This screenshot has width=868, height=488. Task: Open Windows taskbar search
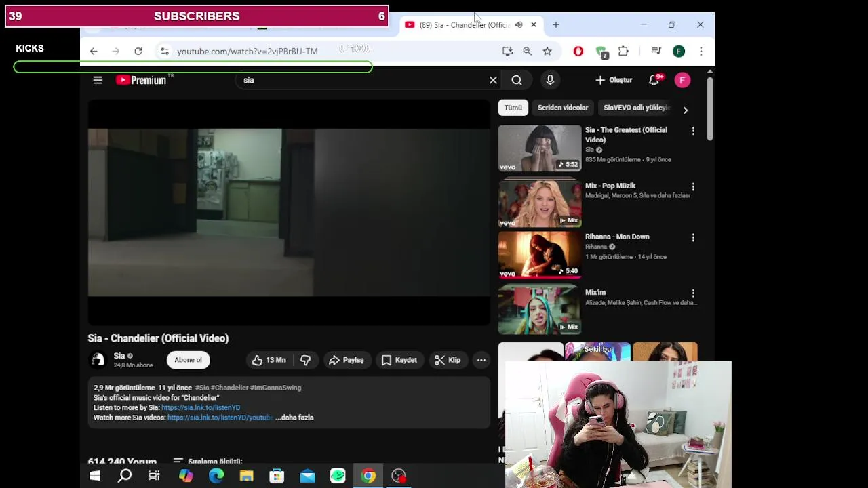click(125, 476)
